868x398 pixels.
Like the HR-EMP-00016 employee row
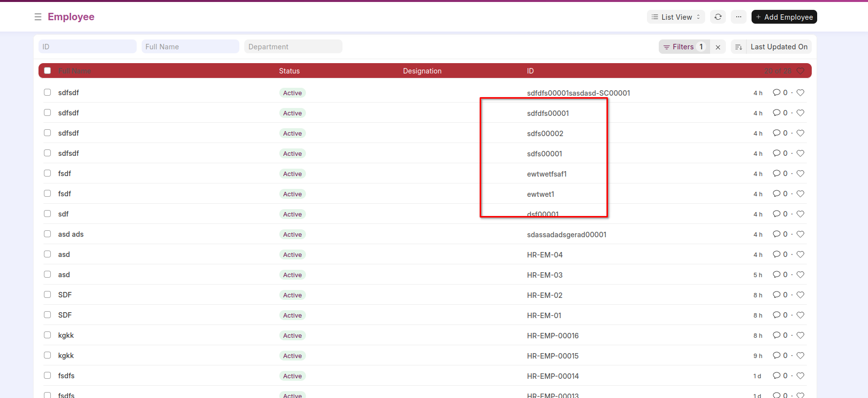coord(800,335)
